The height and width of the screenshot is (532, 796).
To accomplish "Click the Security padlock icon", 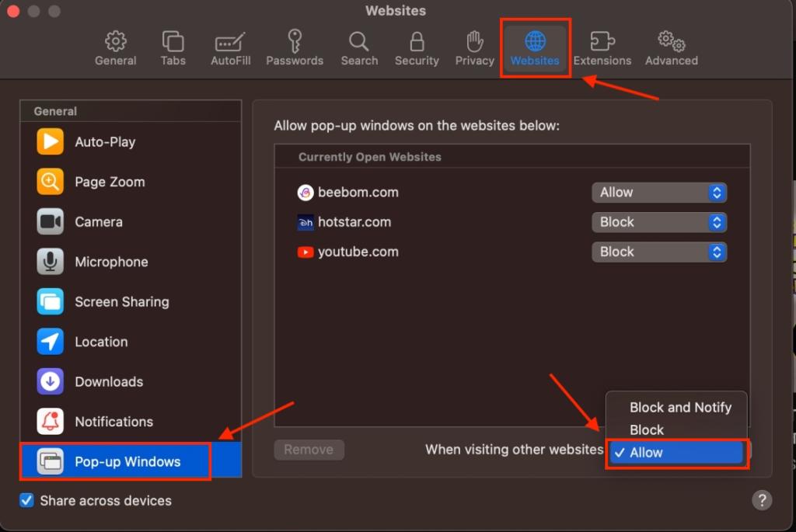I will (x=417, y=47).
